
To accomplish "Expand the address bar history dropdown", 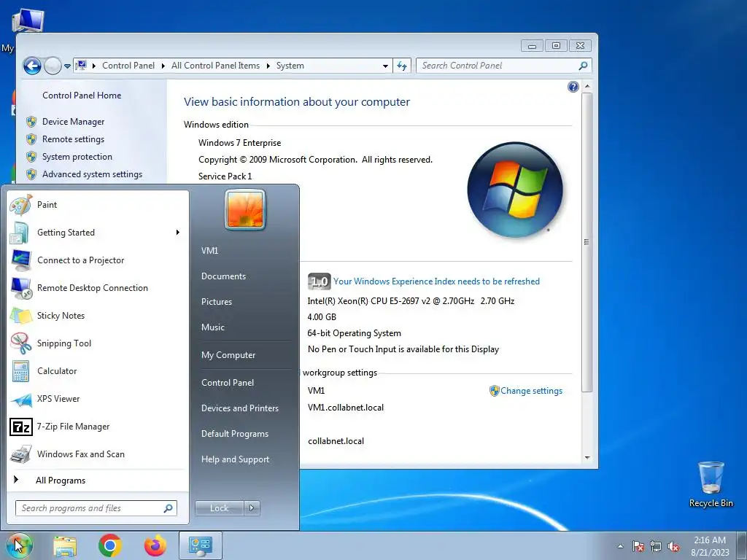I will 385,66.
